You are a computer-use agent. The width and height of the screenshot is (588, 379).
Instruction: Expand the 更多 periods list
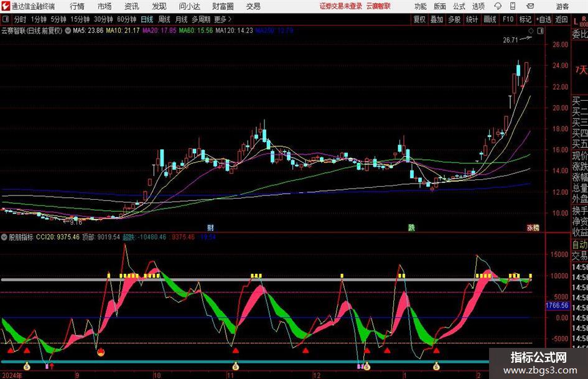click(x=223, y=19)
